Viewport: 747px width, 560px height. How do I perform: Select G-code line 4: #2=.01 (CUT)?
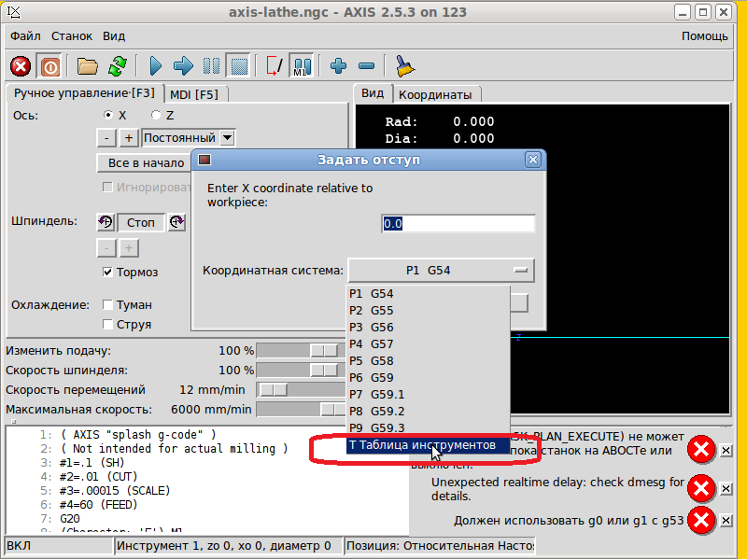coord(99,477)
